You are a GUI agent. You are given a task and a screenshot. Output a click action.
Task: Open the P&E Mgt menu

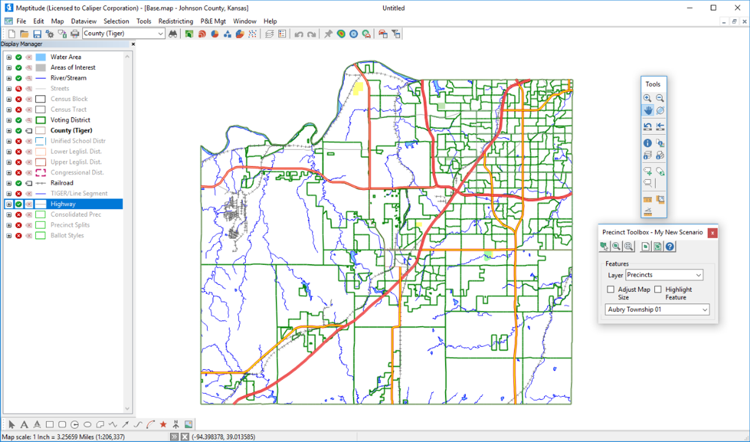pyautogui.click(x=213, y=21)
